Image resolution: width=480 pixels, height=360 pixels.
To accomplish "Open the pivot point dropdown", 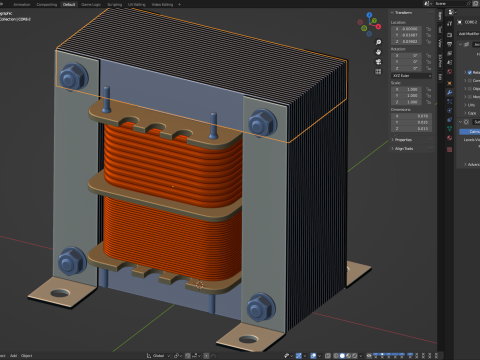I will (x=178, y=356).
